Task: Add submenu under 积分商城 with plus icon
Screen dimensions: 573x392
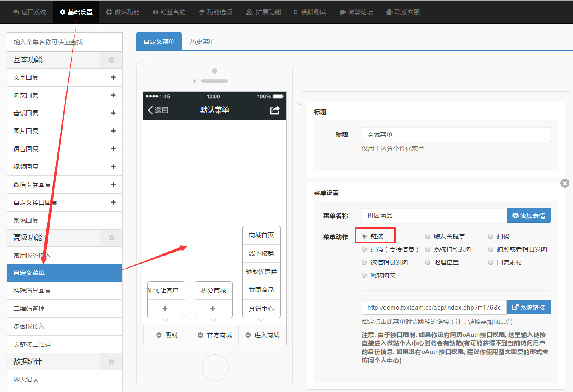Action: tap(213, 308)
